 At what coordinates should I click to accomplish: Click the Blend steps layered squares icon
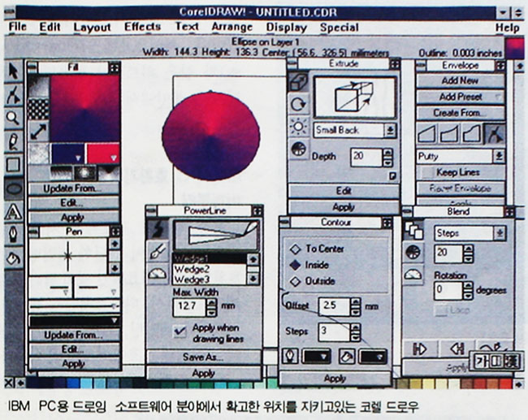point(413,231)
